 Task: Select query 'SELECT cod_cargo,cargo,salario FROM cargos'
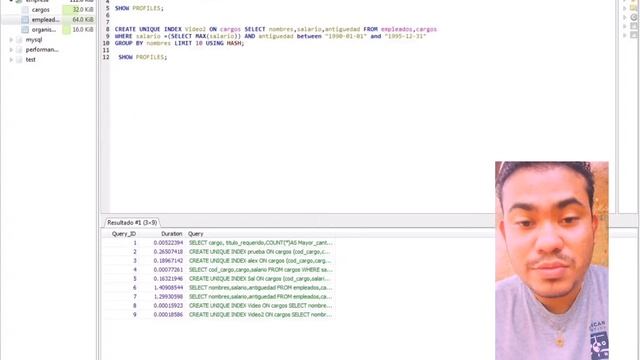pyautogui.click(x=261, y=270)
